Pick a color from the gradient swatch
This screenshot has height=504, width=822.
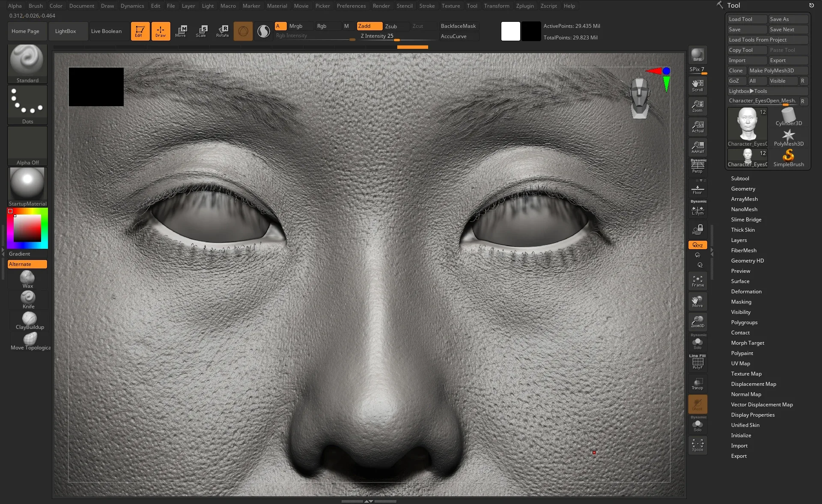(x=27, y=228)
